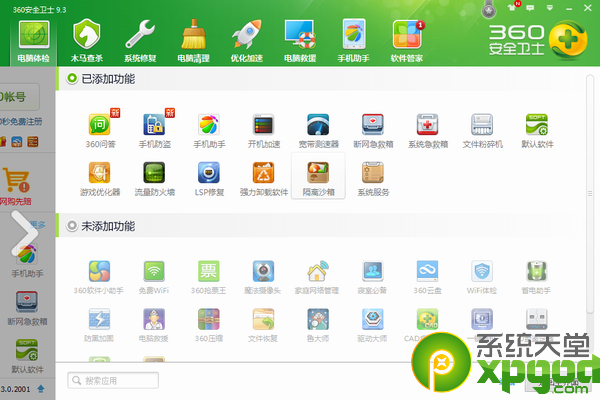Switch to 木马查杀 in the top bar
The image size is (600, 400).
click(87, 41)
